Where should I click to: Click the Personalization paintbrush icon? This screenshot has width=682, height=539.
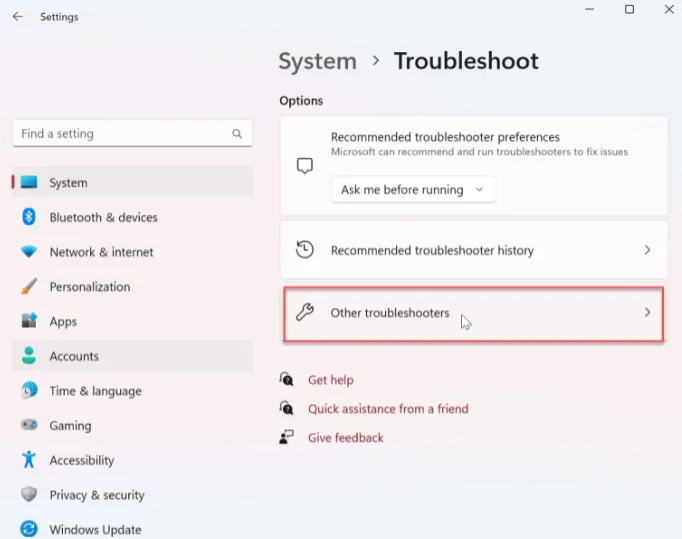(x=29, y=287)
